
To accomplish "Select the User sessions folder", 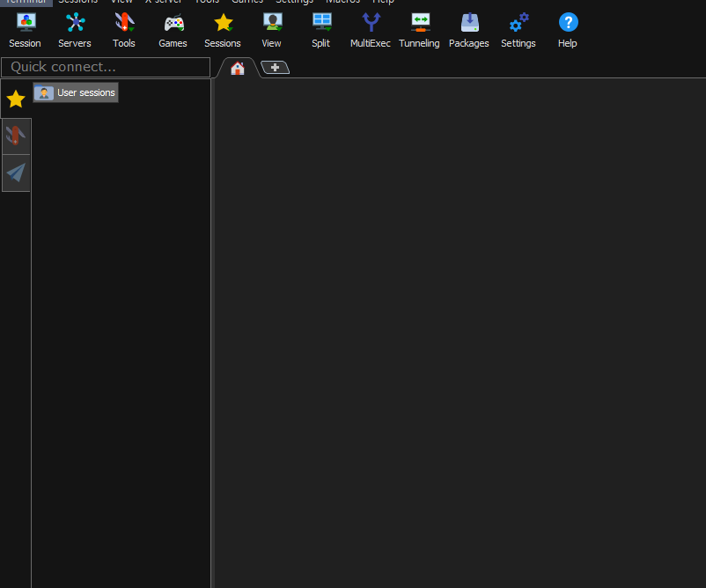I will tap(76, 92).
